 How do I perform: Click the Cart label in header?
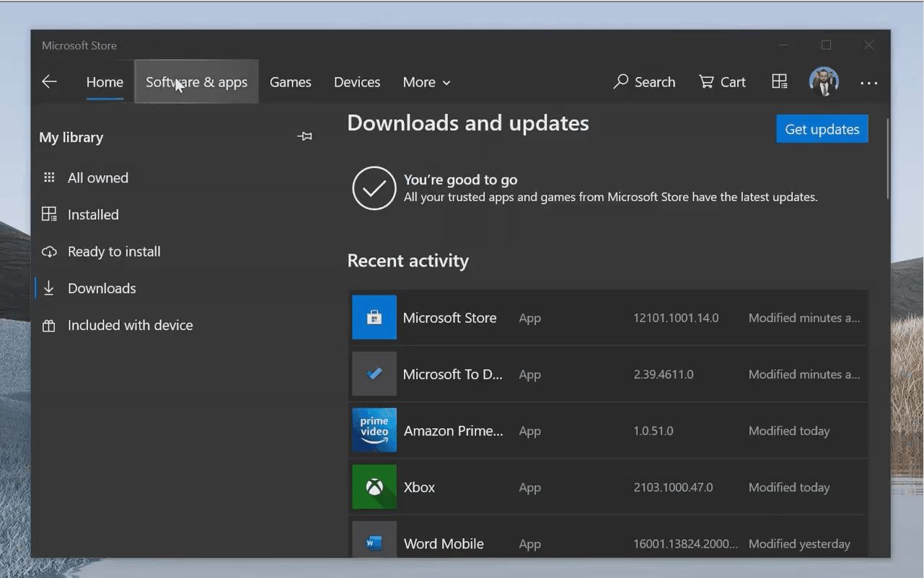pos(733,82)
